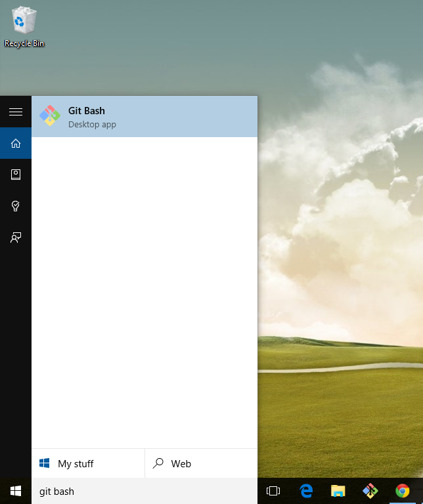Open the Windows Start button
Viewport: 423px width, 504px height.
point(16,491)
